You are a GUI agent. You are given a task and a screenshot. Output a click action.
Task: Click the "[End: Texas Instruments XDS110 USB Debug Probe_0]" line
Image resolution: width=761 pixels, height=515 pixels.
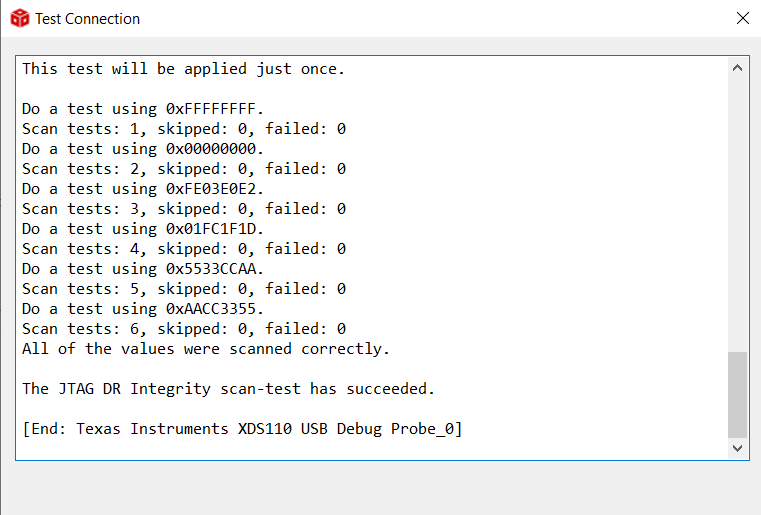click(241, 429)
